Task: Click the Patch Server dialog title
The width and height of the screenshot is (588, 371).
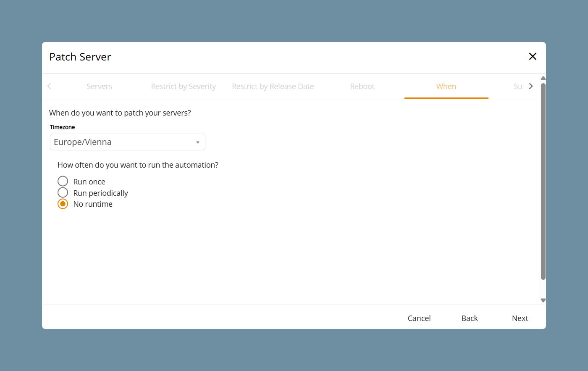Action: [80, 57]
